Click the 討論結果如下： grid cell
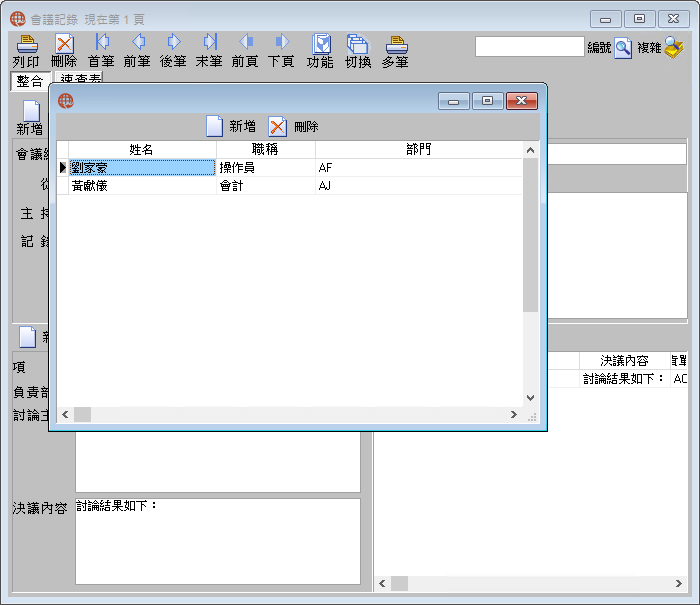Screen dimensions: 700x605 624,379
